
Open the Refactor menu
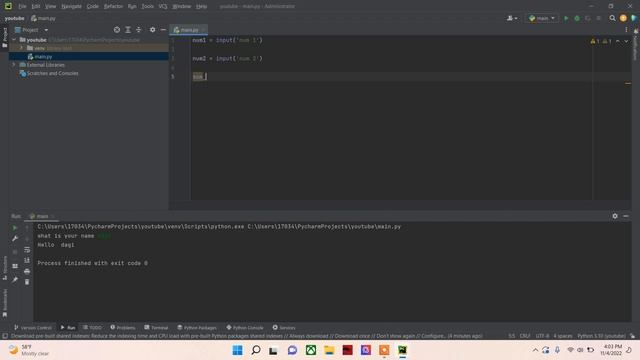[x=113, y=7]
